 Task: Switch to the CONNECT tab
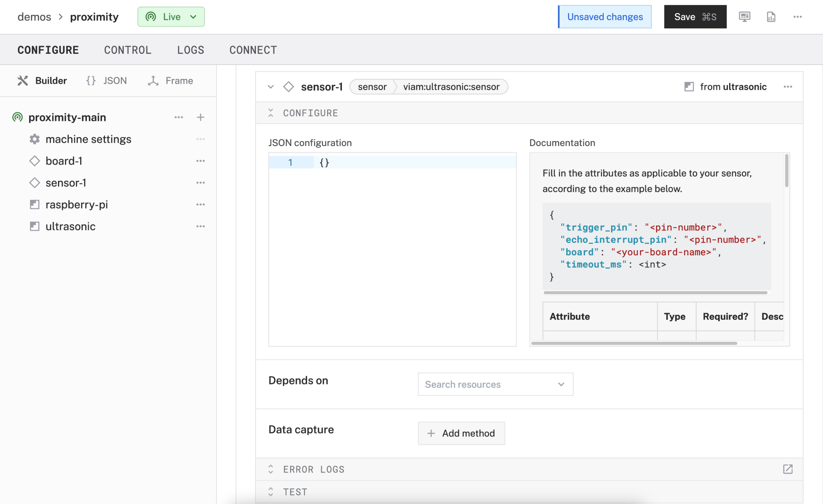253,50
